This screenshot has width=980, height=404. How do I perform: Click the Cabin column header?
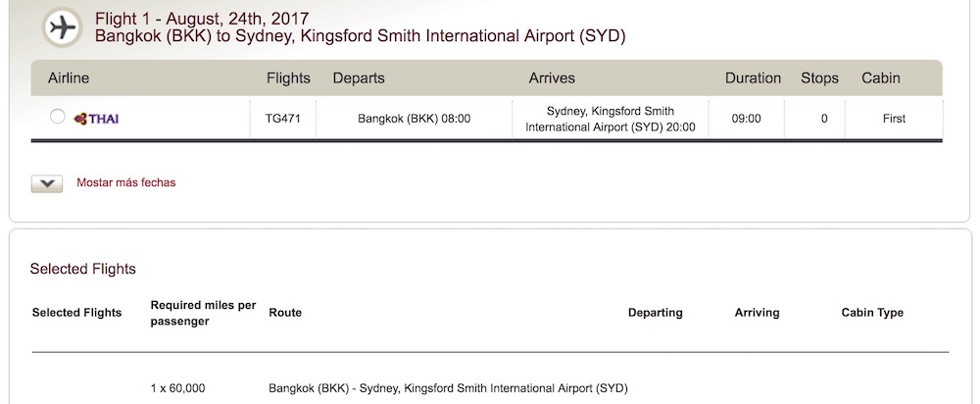coord(881,78)
